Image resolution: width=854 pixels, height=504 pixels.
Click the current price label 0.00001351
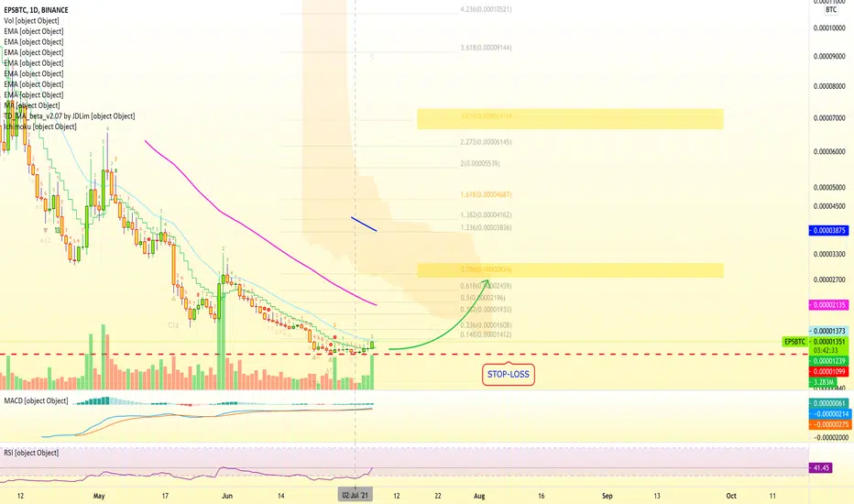pos(828,342)
